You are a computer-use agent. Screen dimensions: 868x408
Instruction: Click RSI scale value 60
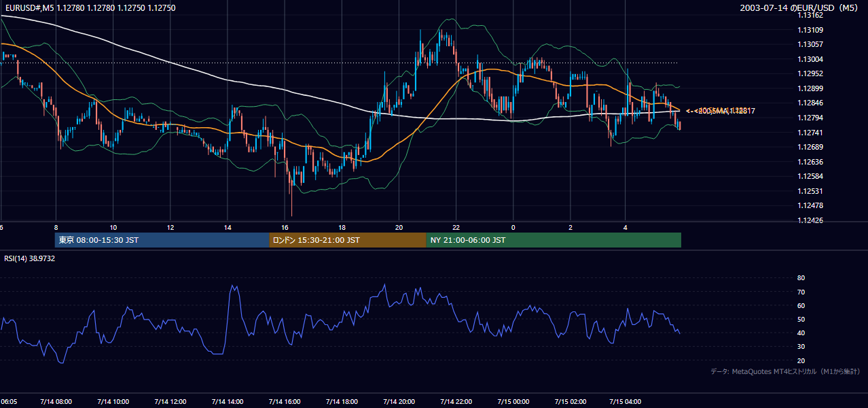point(801,305)
